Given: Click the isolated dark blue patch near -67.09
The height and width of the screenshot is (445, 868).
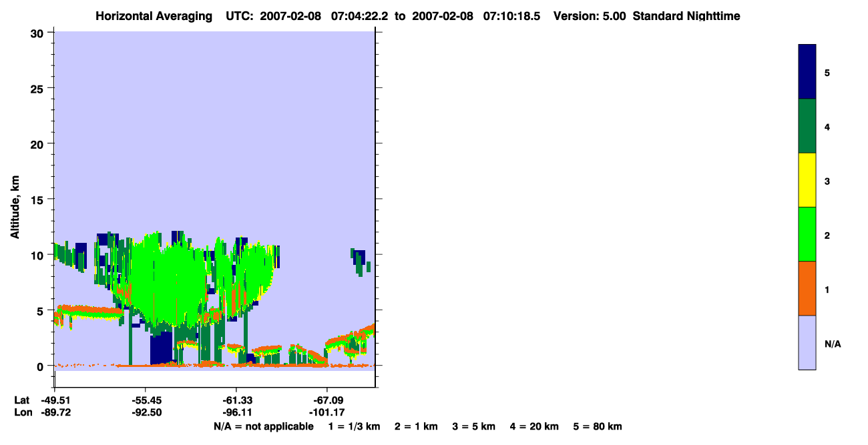Looking at the screenshot, I should 359,258.
